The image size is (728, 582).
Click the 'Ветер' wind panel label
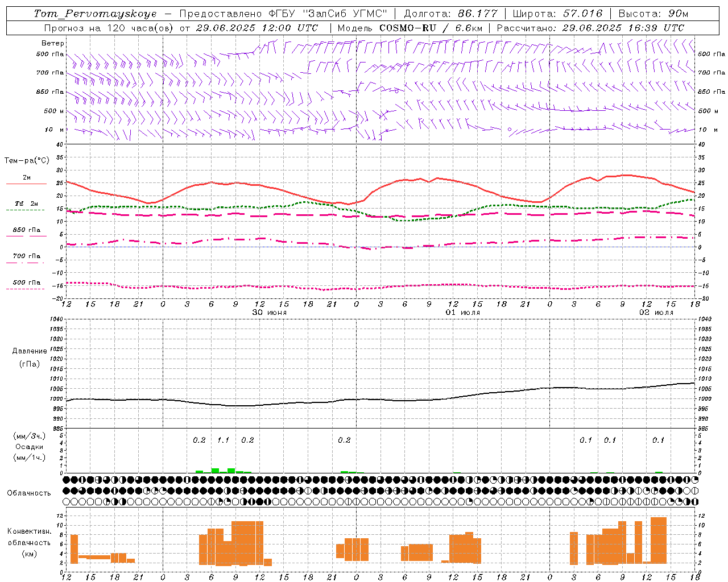[x=53, y=43]
